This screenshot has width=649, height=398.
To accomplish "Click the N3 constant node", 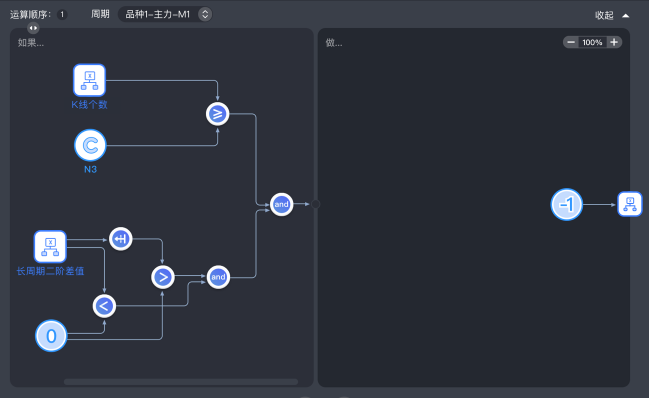I will pyautogui.click(x=90, y=145).
